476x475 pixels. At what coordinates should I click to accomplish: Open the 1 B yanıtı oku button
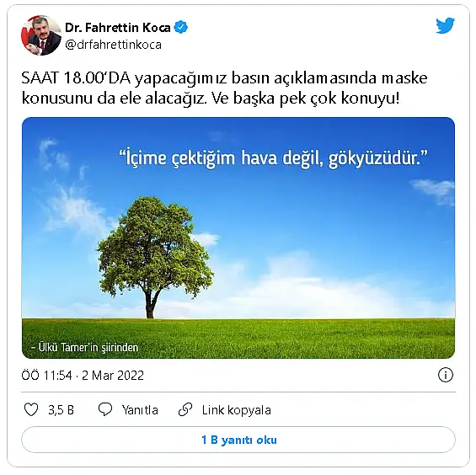click(x=238, y=440)
